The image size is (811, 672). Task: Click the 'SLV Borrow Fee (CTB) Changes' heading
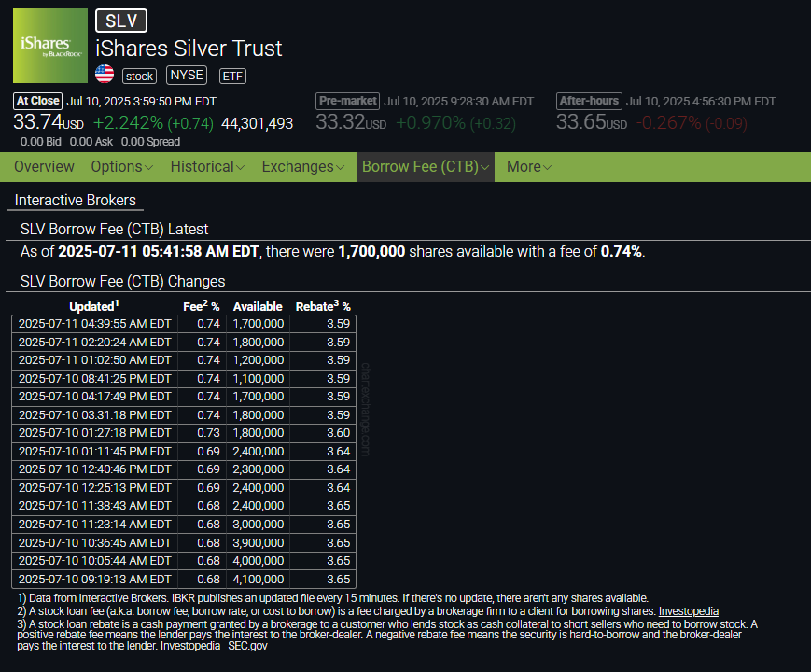pyautogui.click(x=122, y=282)
